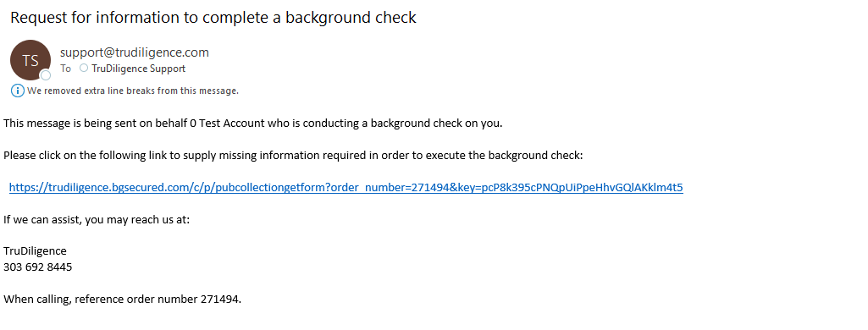
Task: Open sender address support@trudiligence.com contact card
Action: pos(135,52)
